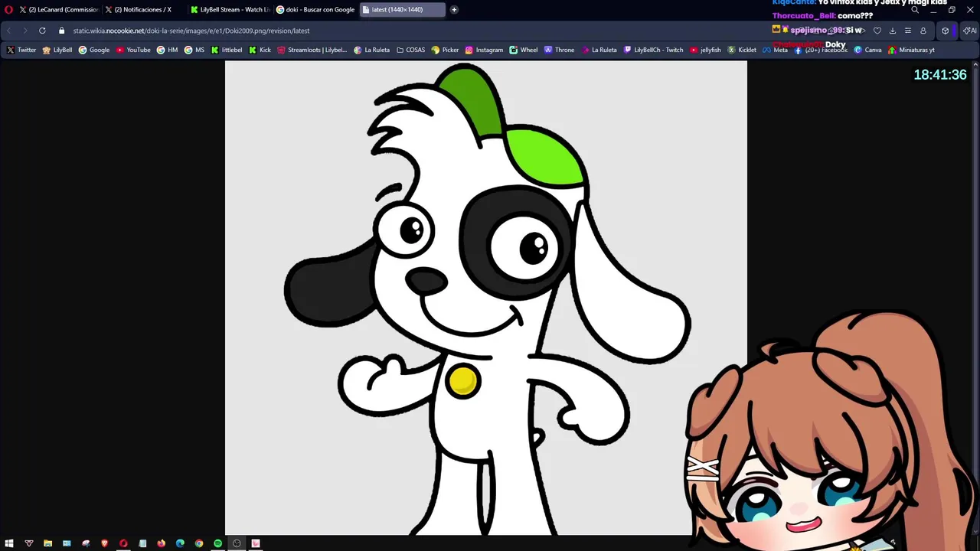This screenshot has height=551, width=980.
Task: Open the littlebel Kick bookmark
Action: tap(227, 50)
